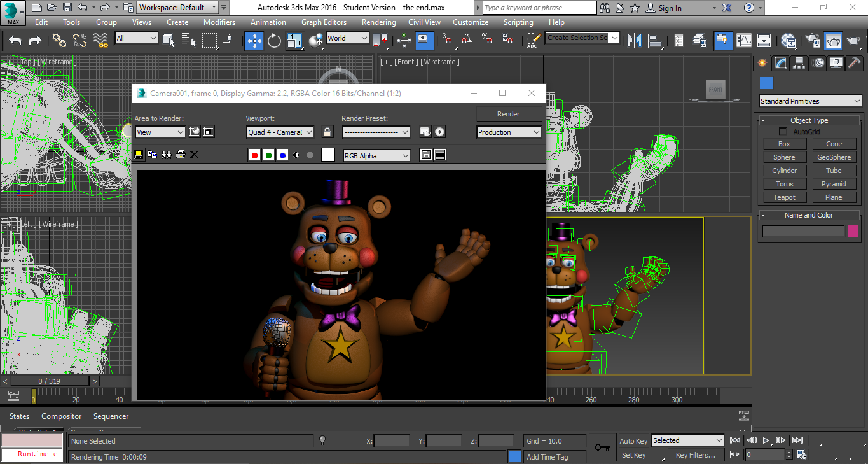Toggle the Angle Snap icon
Screen dimensions: 868x464
pos(467,40)
